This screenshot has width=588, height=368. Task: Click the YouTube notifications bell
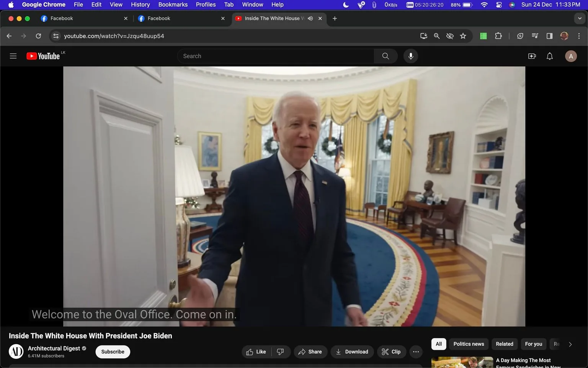click(549, 56)
